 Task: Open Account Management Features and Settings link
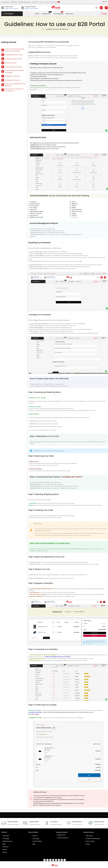(14, 71)
